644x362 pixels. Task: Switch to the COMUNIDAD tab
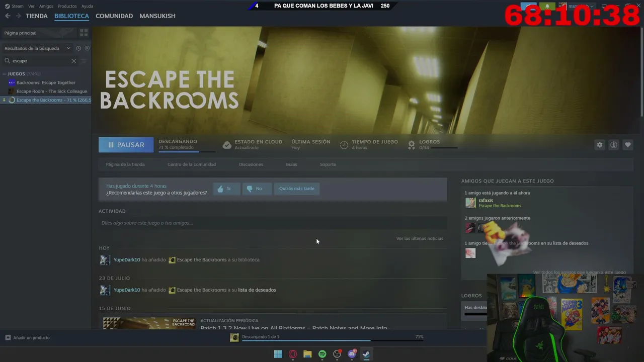[x=114, y=16]
